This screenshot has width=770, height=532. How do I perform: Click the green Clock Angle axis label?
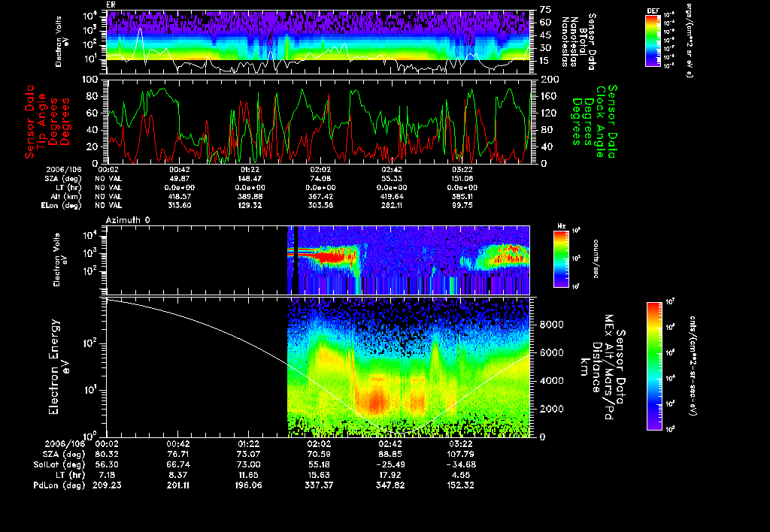pyautogui.click(x=600, y=120)
